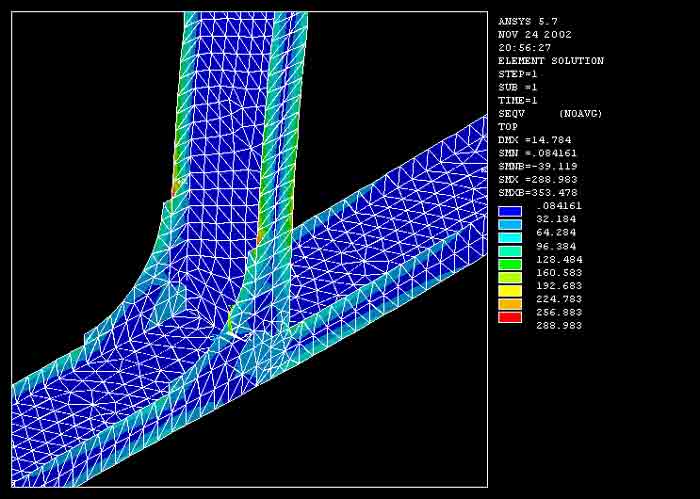Click the SMNB=-39.119 value
This screenshot has width=700, height=499.
click(538, 166)
